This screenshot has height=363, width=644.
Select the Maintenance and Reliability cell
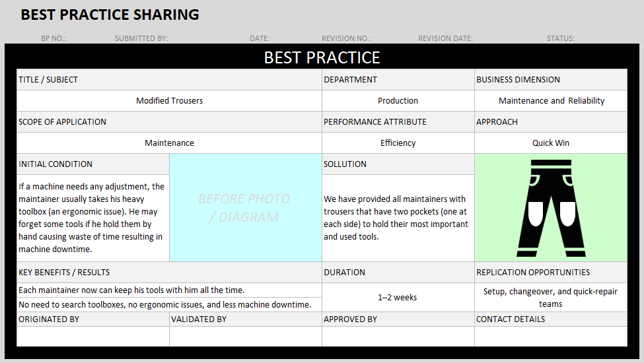click(x=551, y=101)
